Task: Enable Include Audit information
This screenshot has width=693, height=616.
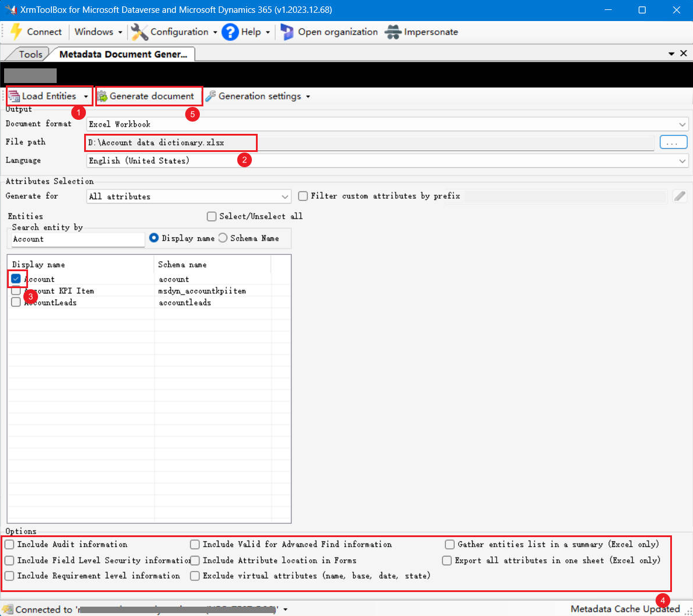Action: 9,544
